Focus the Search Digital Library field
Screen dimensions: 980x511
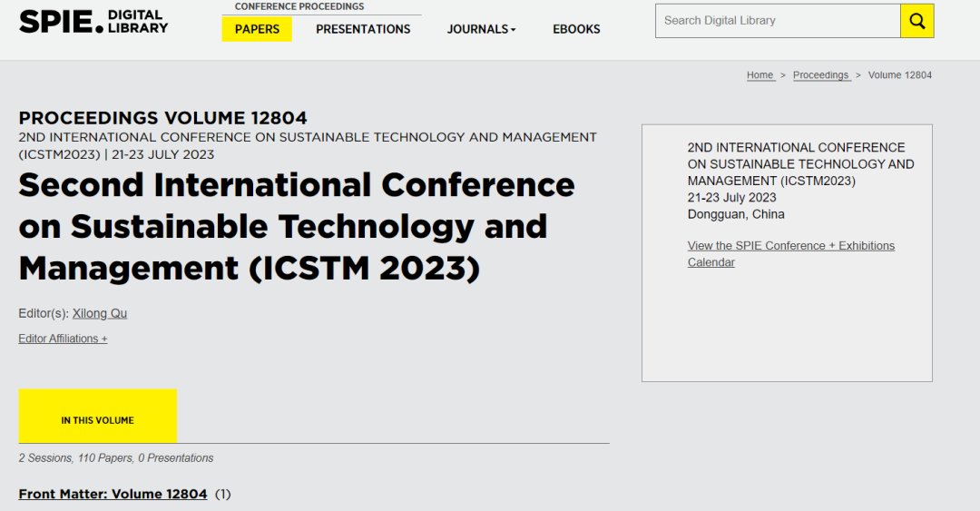[778, 21]
